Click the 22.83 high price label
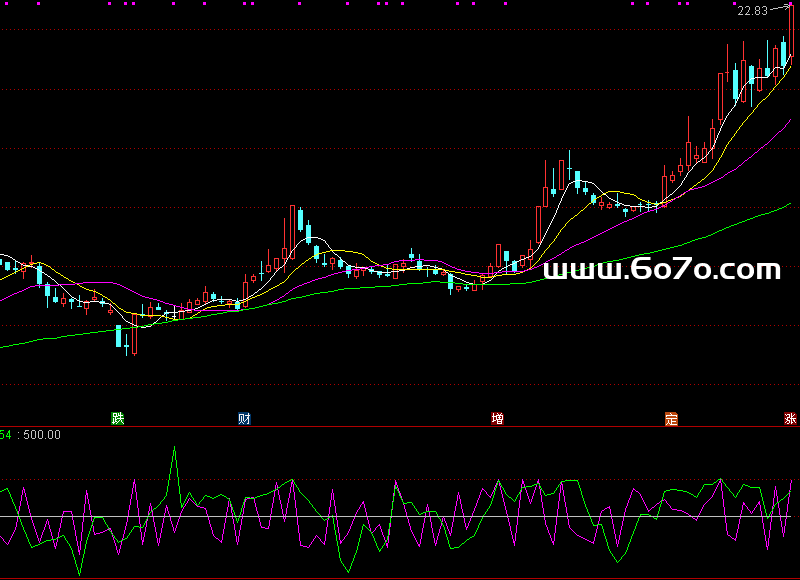This screenshot has width=800, height=580. 753,11
